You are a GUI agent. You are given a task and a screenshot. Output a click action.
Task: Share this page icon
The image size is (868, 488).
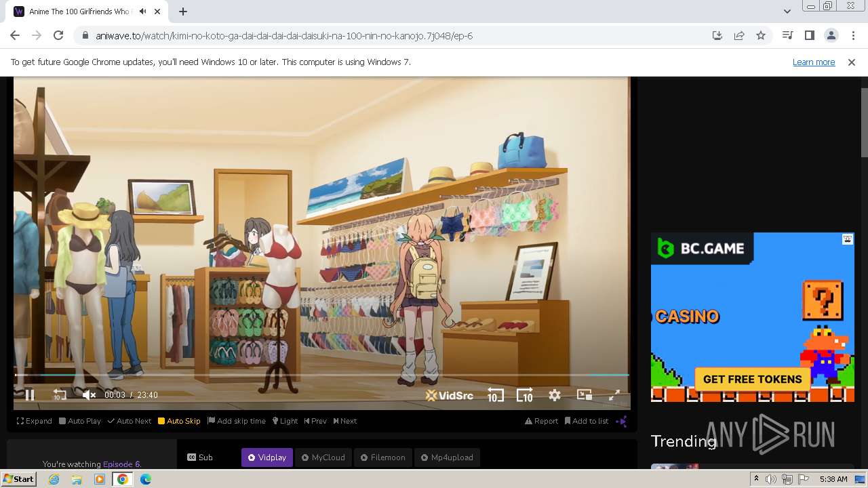click(x=739, y=35)
